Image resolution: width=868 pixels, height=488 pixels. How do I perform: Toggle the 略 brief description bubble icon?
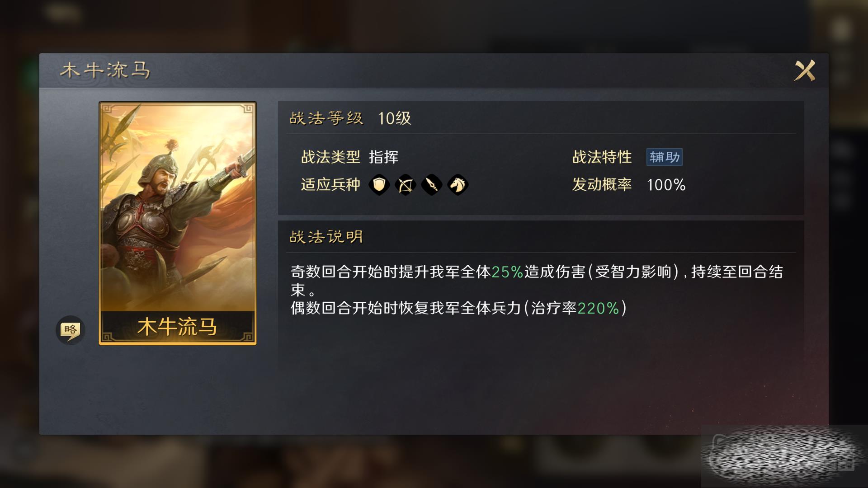coord(70,330)
